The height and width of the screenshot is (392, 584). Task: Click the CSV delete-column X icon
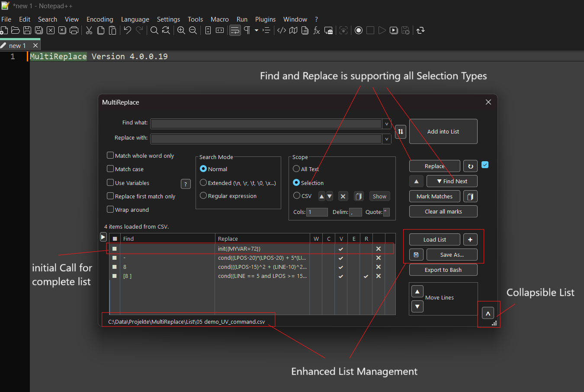coord(343,196)
